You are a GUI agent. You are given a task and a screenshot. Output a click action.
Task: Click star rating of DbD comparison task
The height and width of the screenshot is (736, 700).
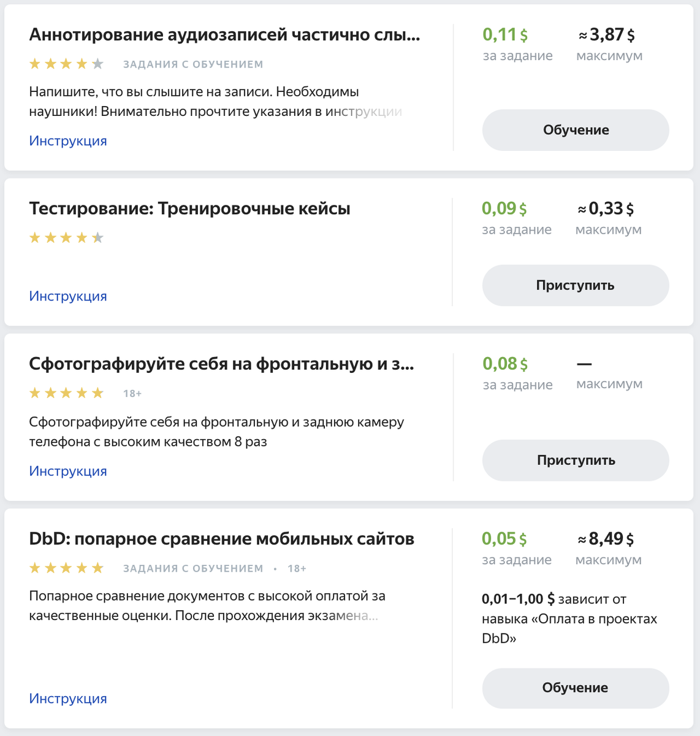(66, 569)
